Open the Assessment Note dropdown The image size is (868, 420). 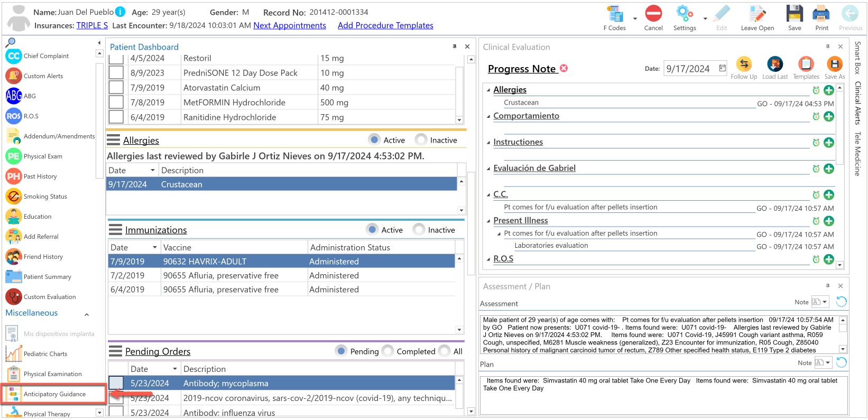coord(825,302)
